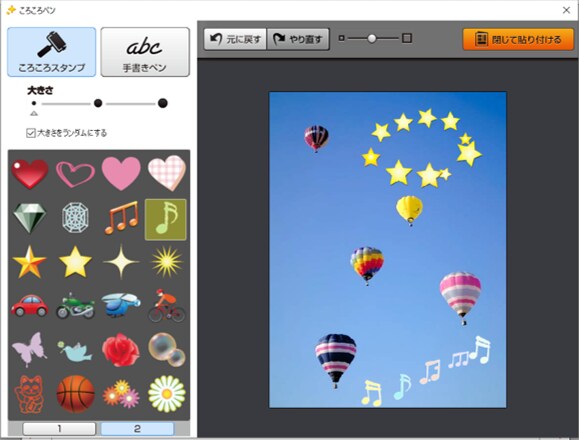Click 元に戻す undo button
This screenshot has width=579, height=440.
(235, 39)
